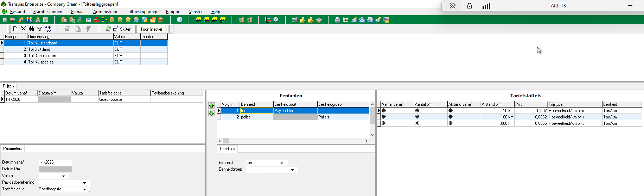
Task: Click the shopping cart icon in the green toolbar
Action: pyautogui.click(x=295, y=20)
